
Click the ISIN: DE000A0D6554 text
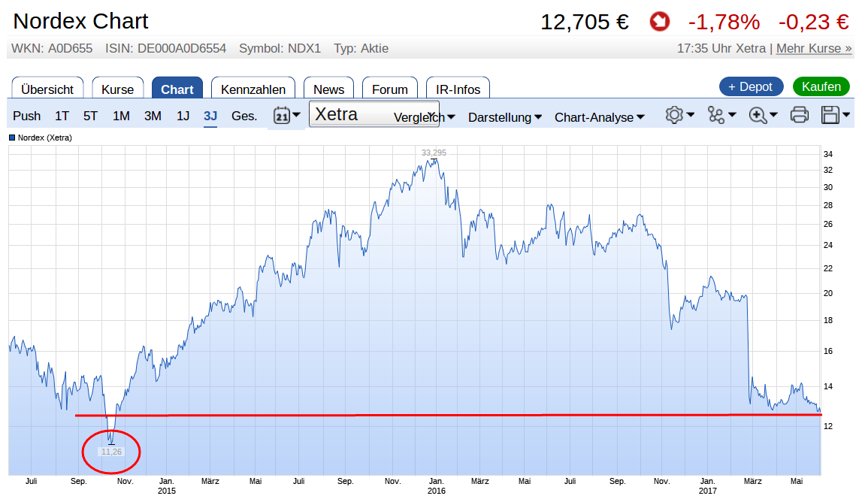(165, 49)
